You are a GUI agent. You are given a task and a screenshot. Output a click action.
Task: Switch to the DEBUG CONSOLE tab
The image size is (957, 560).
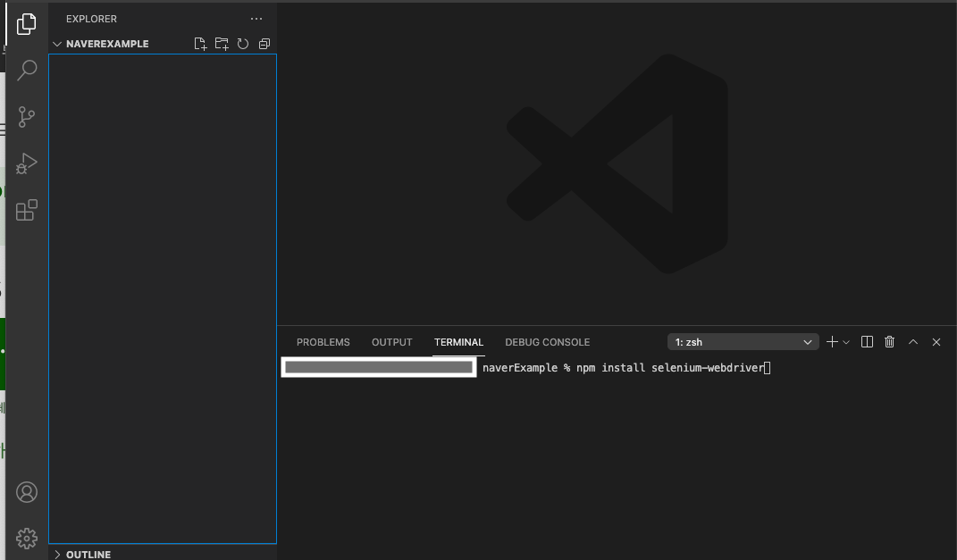click(548, 342)
